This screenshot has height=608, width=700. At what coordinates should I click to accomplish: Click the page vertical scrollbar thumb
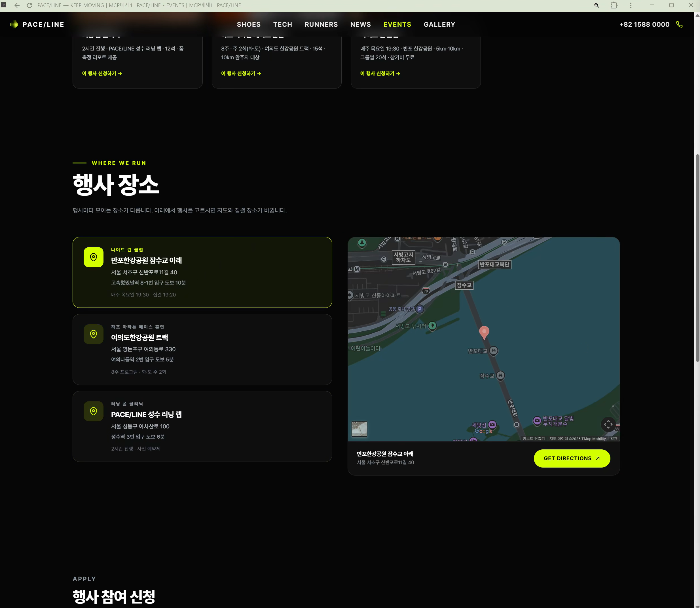click(697, 258)
